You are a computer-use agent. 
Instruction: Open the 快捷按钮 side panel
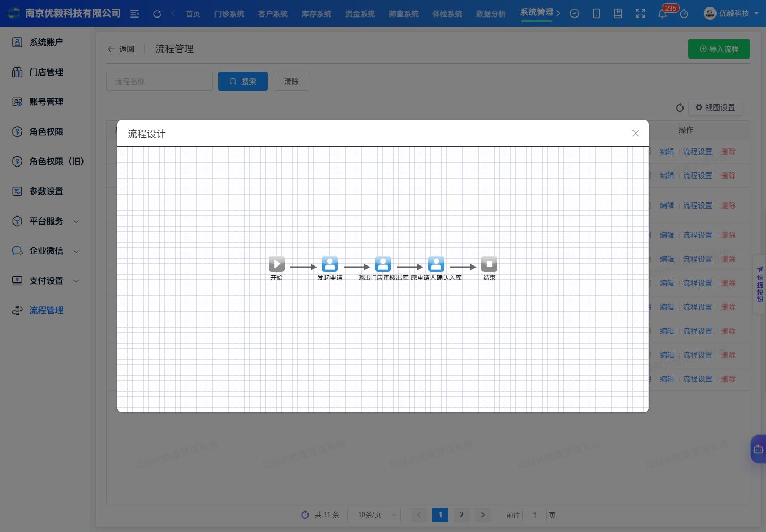(x=760, y=285)
